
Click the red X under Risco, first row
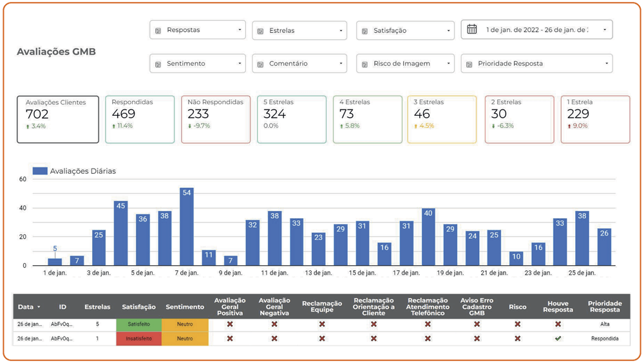click(518, 324)
